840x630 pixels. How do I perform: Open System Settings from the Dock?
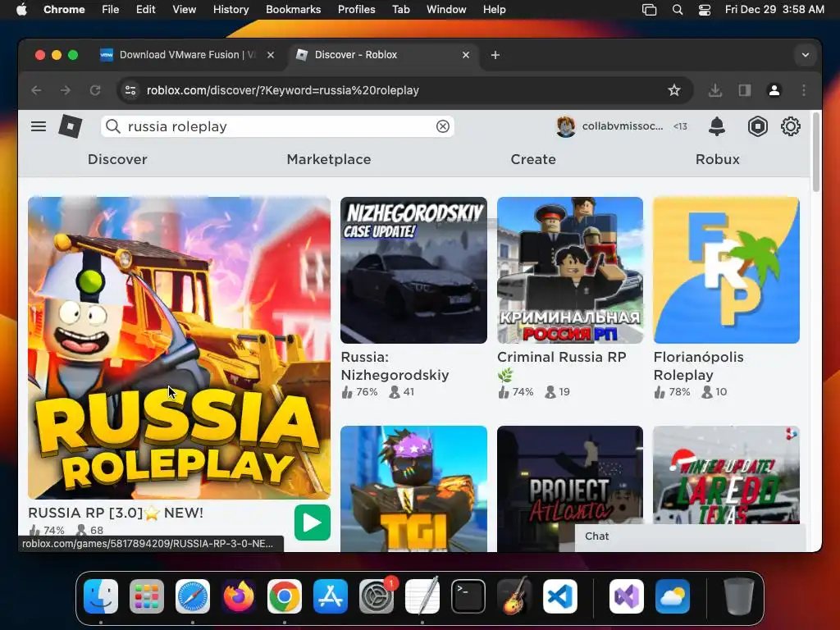(x=376, y=596)
